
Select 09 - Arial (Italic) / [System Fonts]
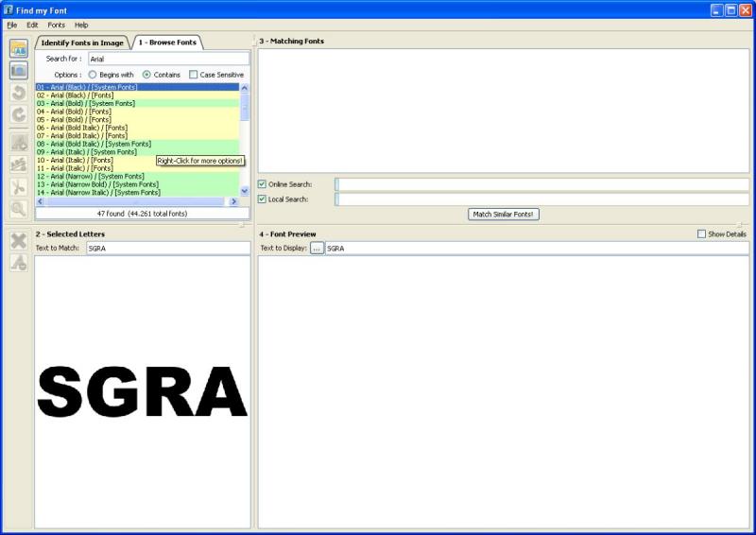137,152
